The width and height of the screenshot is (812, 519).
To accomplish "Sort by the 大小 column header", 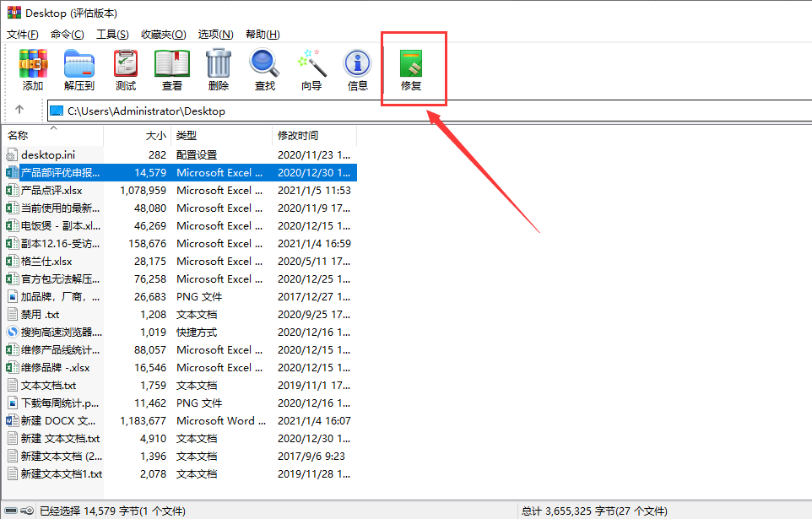I will (x=138, y=136).
